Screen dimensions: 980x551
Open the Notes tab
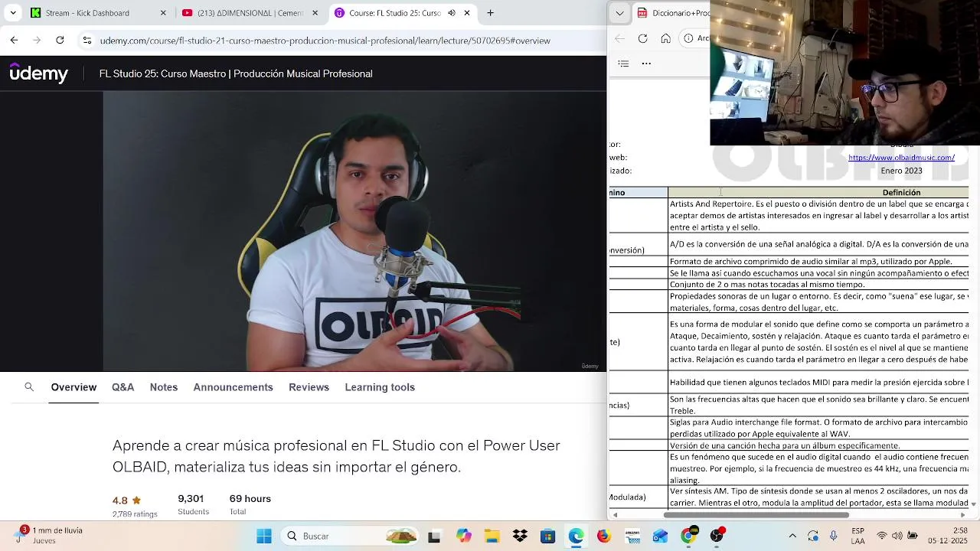(164, 387)
